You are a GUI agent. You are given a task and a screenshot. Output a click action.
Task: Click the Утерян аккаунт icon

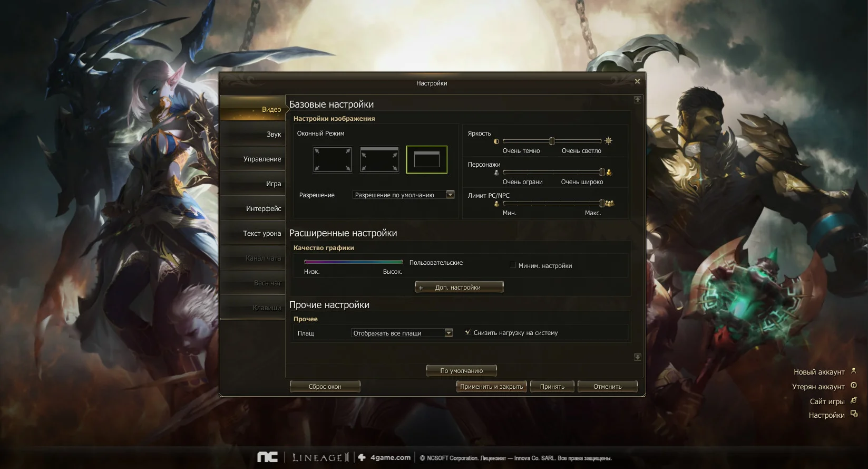click(854, 386)
